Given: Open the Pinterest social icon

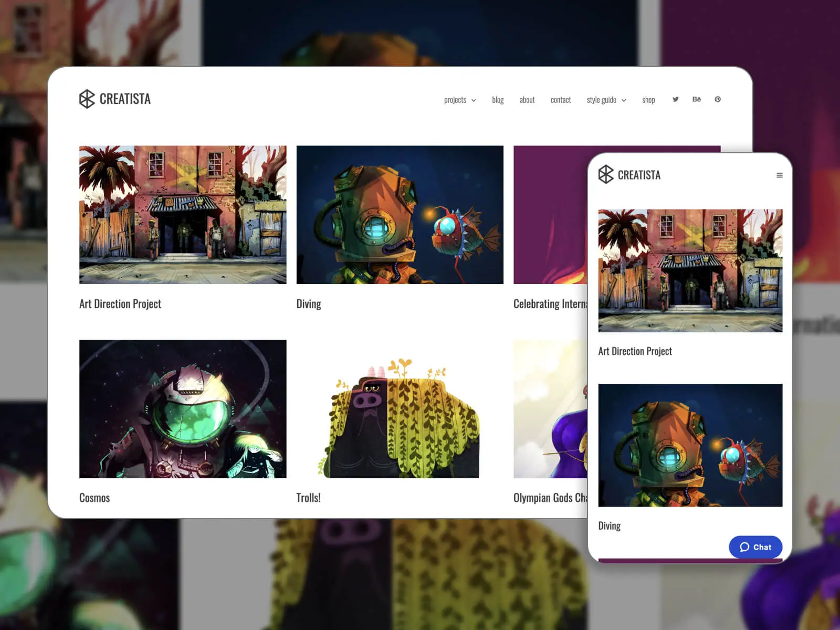Looking at the screenshot, I should (718, 99).
